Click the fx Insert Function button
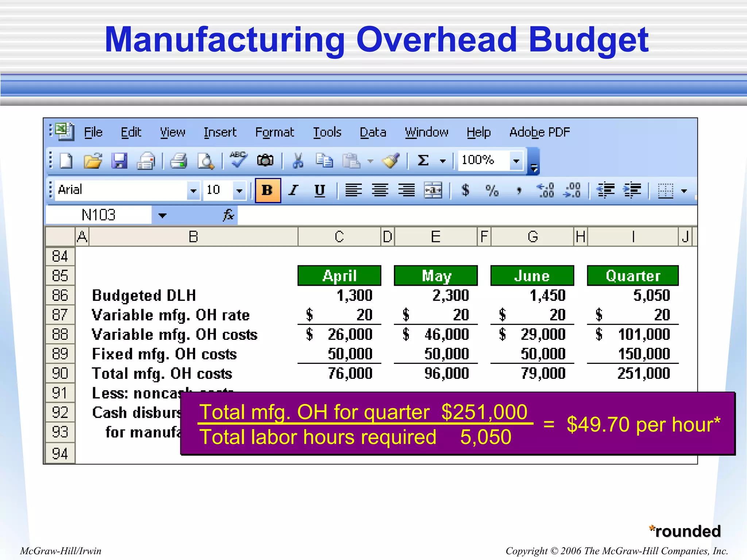747x560 pixels. point(228,215)
